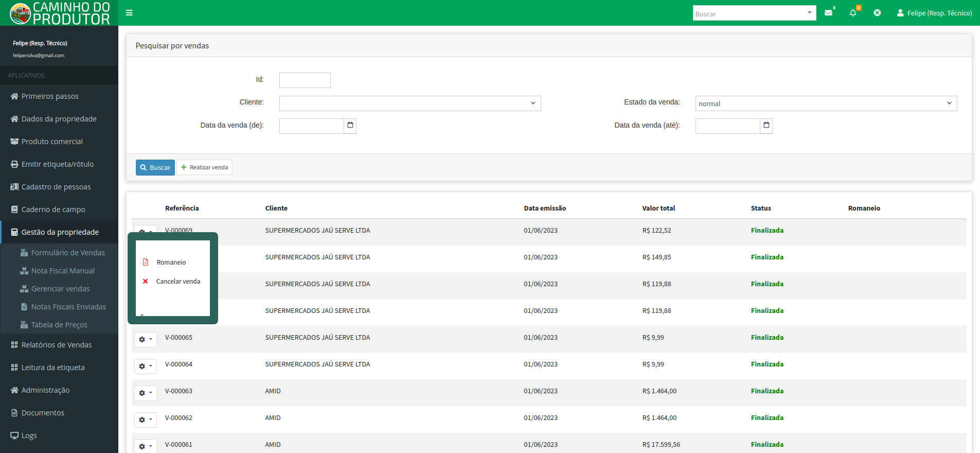The width and height of the screenshot is (980, 453).
Task: Open gear actions for sale V-000065
Action: [x=146, y=339]
